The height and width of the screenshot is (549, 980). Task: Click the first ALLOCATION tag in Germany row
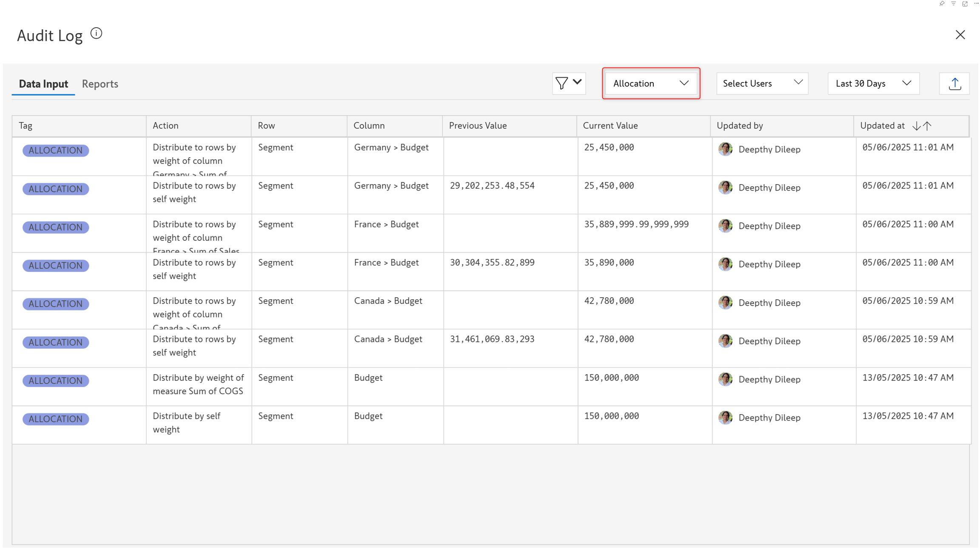(56, 151)
